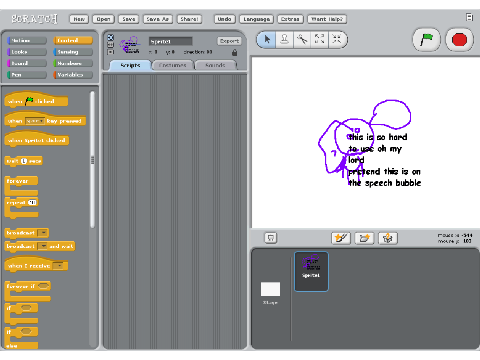Select the grow sprite tool
Screen dimensions: 480x360
tap(319, 40)
